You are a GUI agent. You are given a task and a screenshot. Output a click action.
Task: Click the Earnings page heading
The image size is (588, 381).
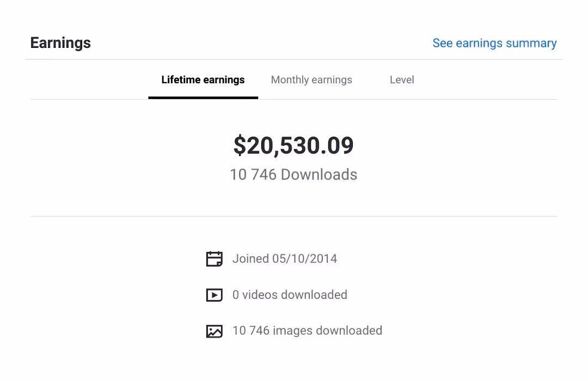click(60, 43)
